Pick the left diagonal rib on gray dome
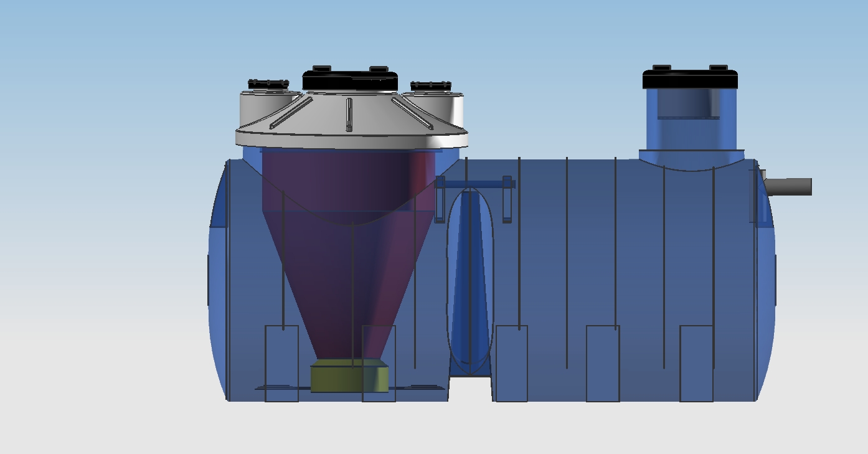The height and width of the screenshot is (454, 868). [291, 113]
